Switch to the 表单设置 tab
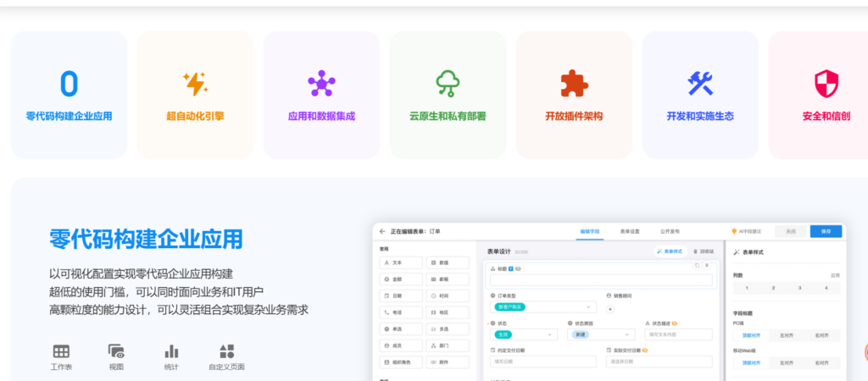Screen dimensions: 868x381 tap(629, 231)
